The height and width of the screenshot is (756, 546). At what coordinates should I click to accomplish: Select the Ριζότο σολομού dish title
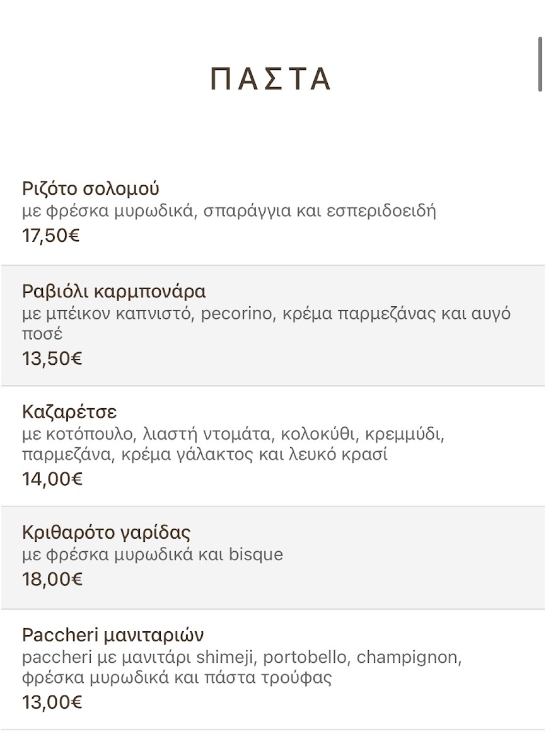(x=91, y=188)
